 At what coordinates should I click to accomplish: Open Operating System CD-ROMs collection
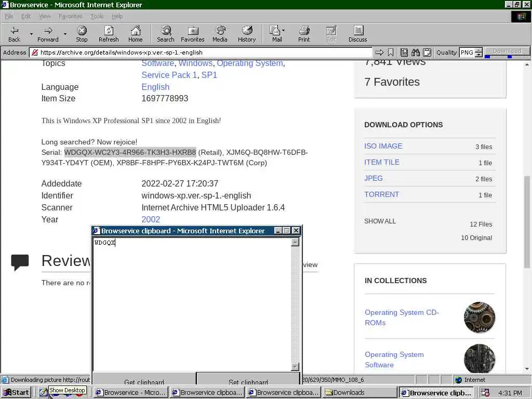(402, 317)
